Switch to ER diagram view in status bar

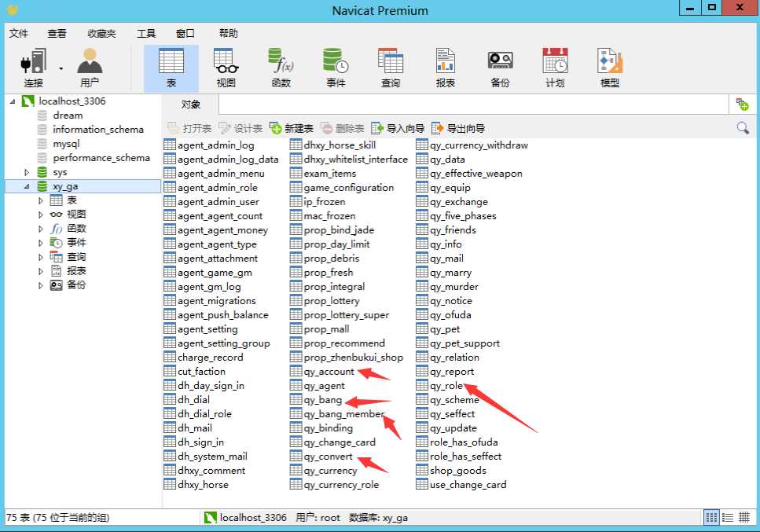744,517
